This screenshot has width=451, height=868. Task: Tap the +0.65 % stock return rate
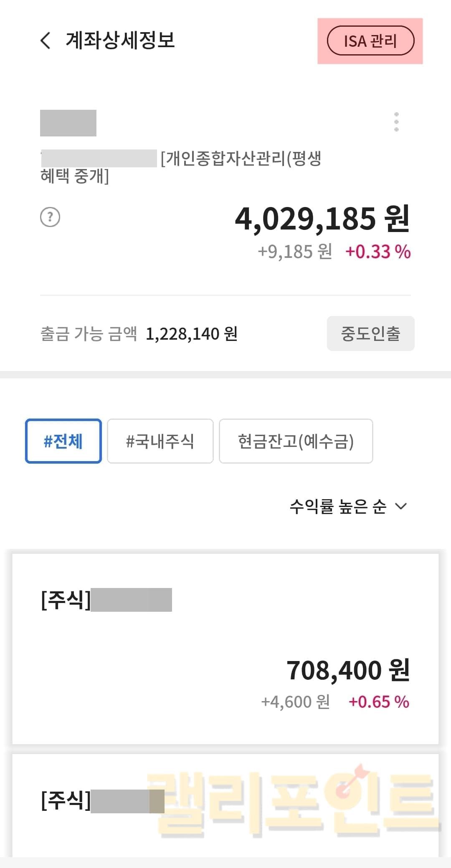tap(379, 702)
